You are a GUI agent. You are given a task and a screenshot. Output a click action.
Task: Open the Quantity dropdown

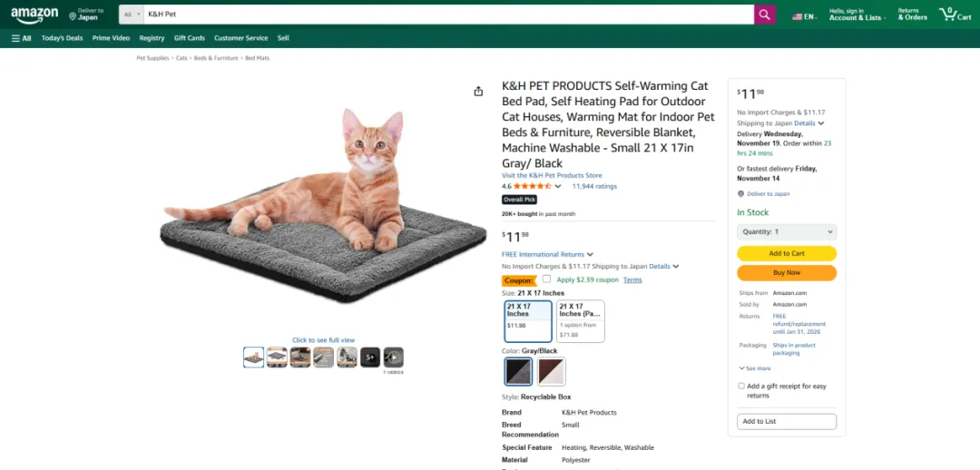(786, 232)
